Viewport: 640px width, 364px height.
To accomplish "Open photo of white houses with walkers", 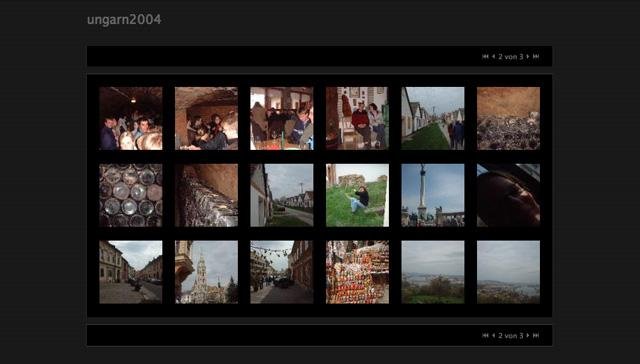I will [x=433, y=118].
